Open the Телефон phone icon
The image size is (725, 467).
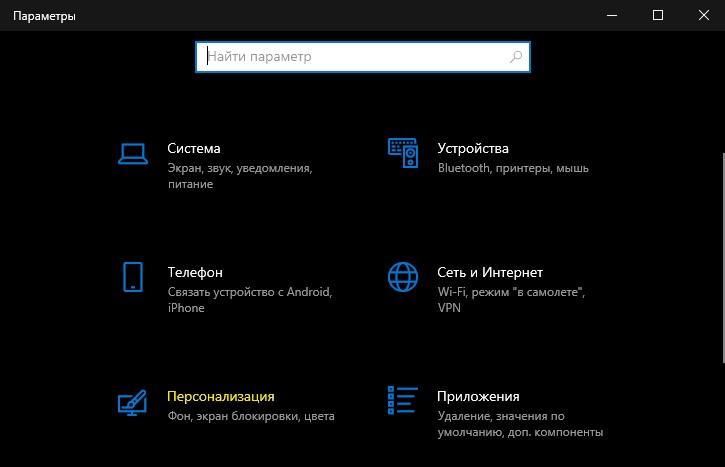(x=133, y=277)
